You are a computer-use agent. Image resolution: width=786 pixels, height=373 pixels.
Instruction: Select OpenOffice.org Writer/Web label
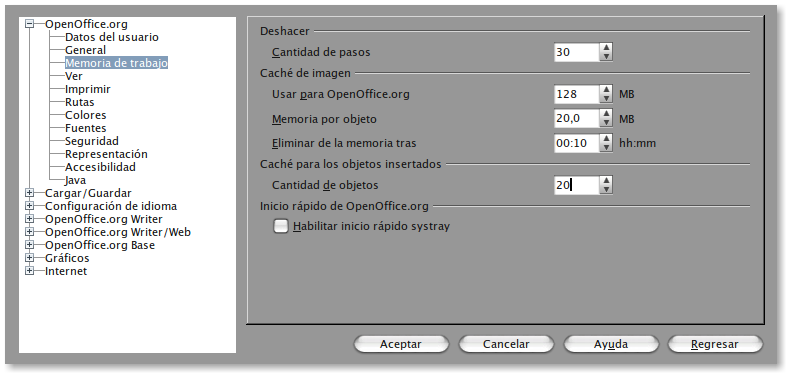118,232
